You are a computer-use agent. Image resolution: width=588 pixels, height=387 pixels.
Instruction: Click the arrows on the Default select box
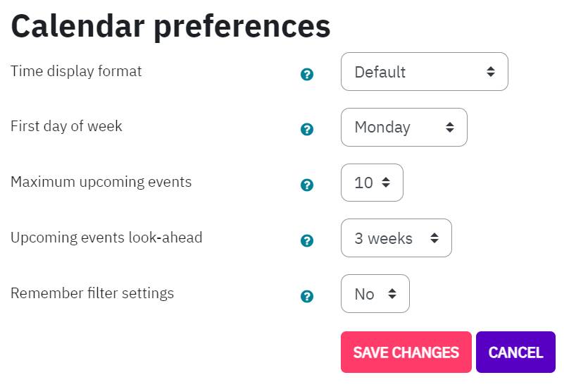coord(491,72)
